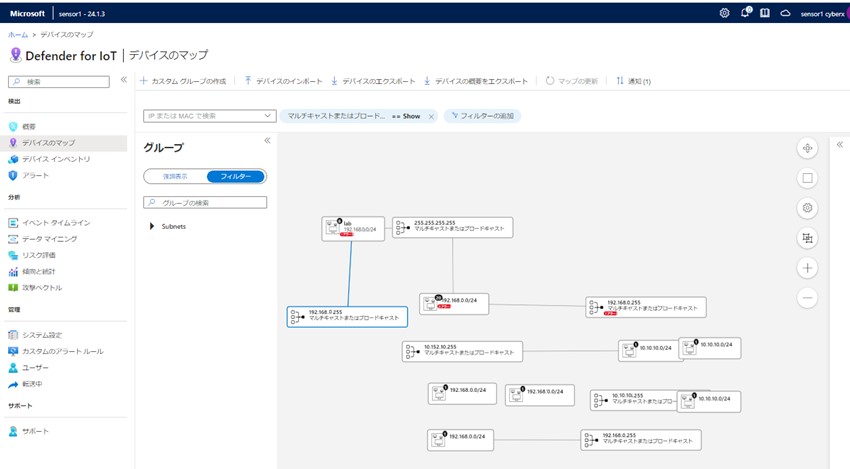Screen dimensions: 850x469
Task: Click the システム設定 sidebar icon
Action: (x=13, y=335)
